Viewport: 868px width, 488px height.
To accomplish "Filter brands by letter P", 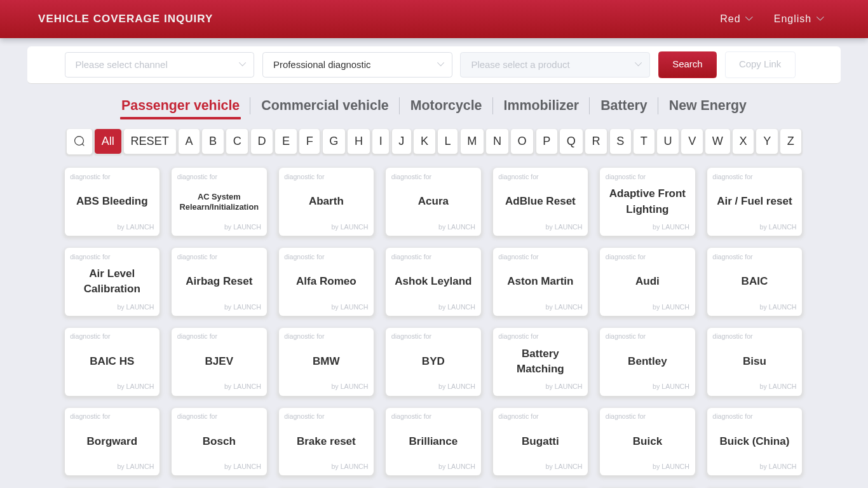I will tap(546, 141).
